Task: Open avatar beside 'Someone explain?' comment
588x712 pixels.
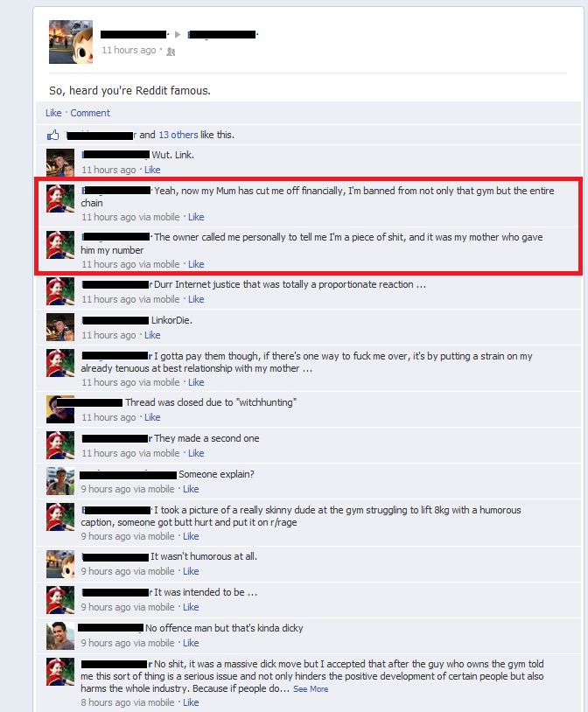Action: point(60,481)
